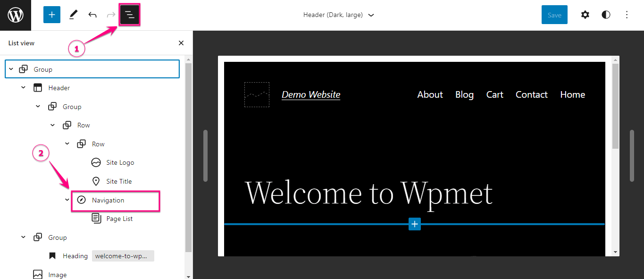Image resolution: width=644 pixels, height=279 pixels.
Task: Collapse the top-level Group block
Action: tap(11, 69)
